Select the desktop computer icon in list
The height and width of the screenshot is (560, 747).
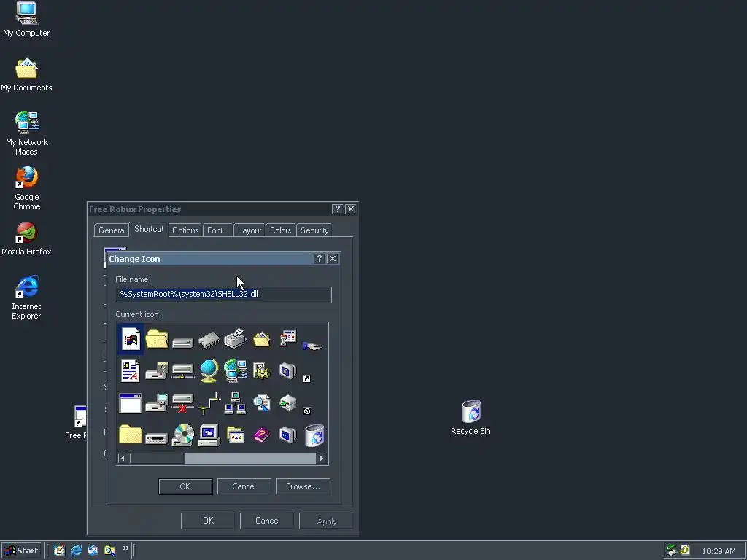[x=209, y=435]
